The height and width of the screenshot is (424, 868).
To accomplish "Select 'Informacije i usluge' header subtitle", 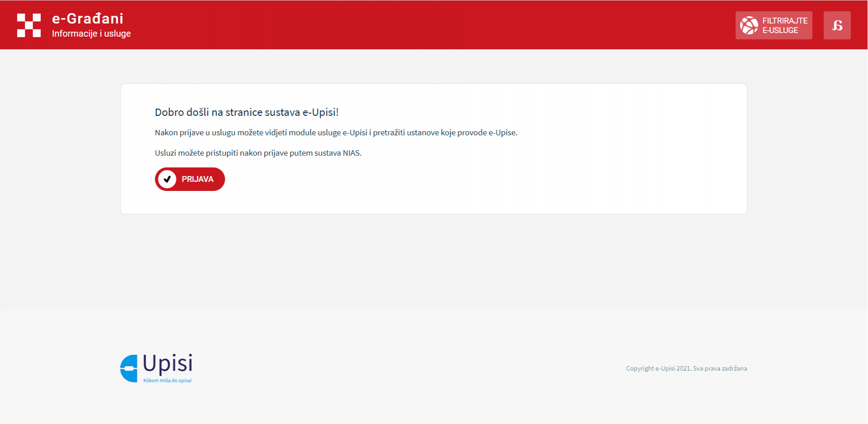I will [x=91, y=33].
